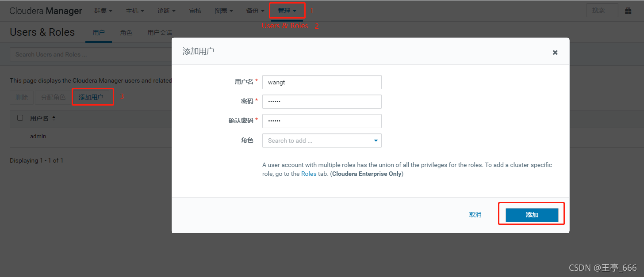This screenshot has height=277, width=644.
Task: Focus the 密码 password field
Action: coord(322,102)
